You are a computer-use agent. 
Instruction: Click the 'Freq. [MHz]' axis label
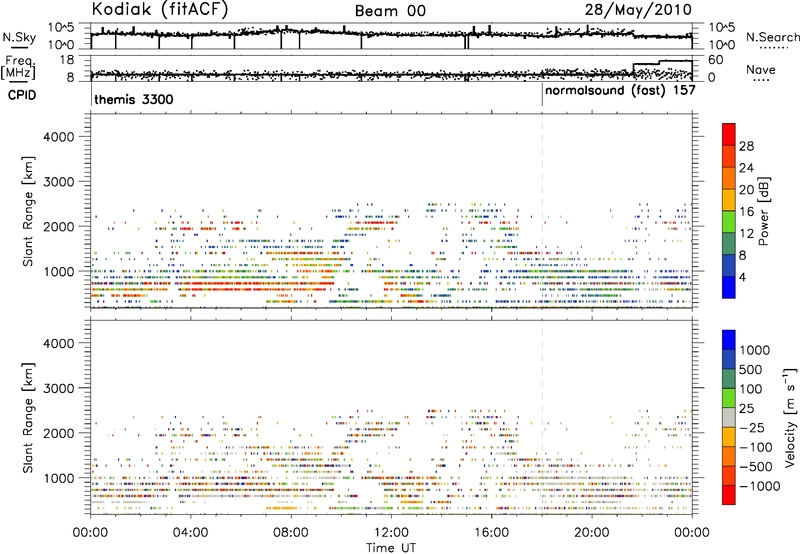pos(19,67)
